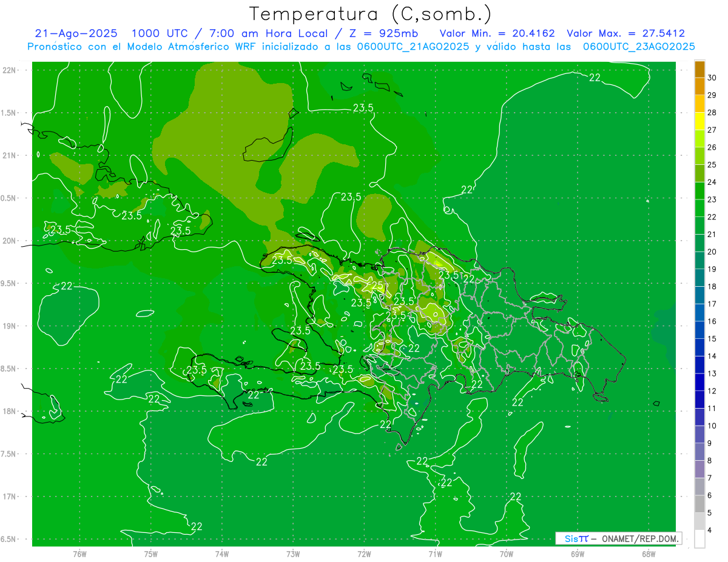Click the '70W' longitude axis label

coord(507,554)
